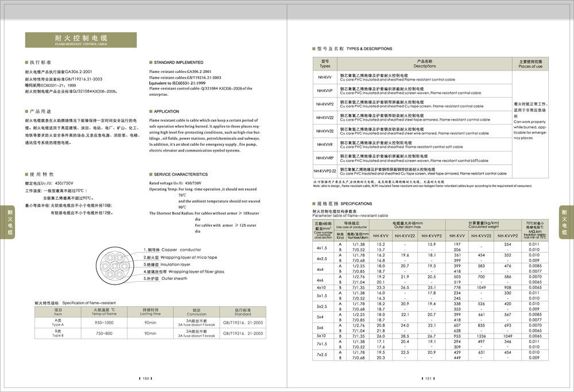Image resolution: width=574 pixels, height=392 pixels.
Task: Click the 4x1.5 row label
Action: coord(322,248)
